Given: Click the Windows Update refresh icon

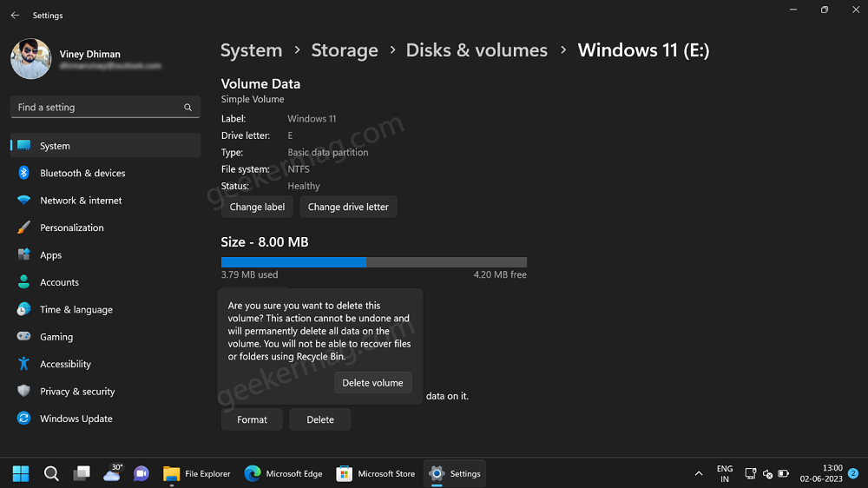Looking at the screenshot, I should (23, 419).
